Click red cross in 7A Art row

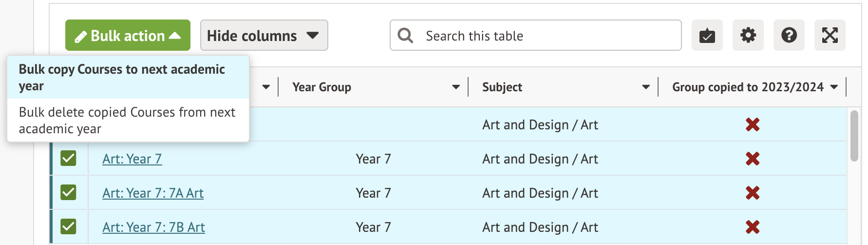[753, 193]
